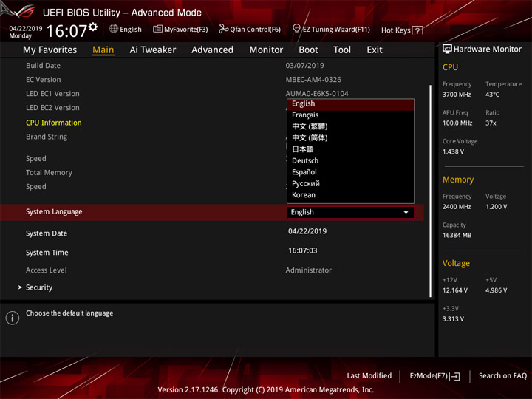Click the CPU Information heading
Screen dimensions: 532x399
(54, 123)
